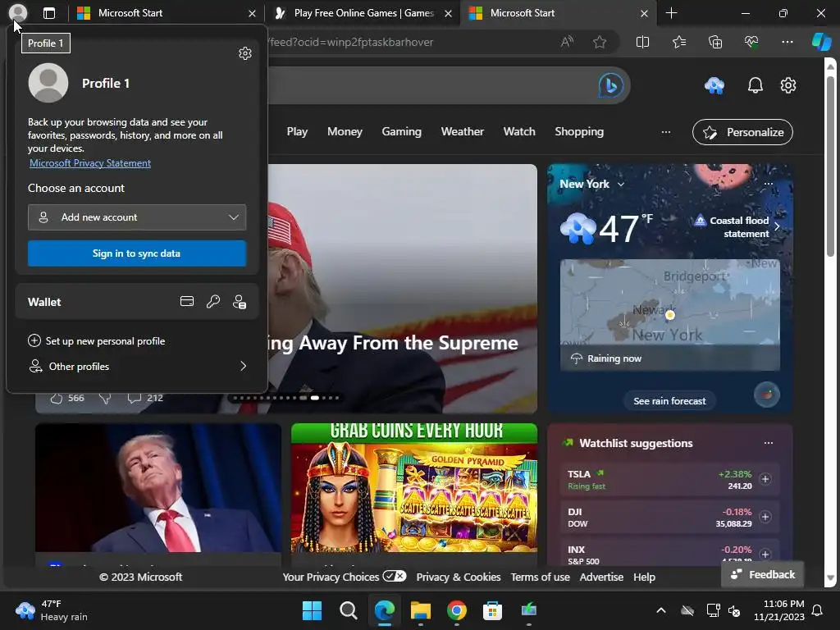Open Favorites list toolbar icon

click(x=678, y=42)
